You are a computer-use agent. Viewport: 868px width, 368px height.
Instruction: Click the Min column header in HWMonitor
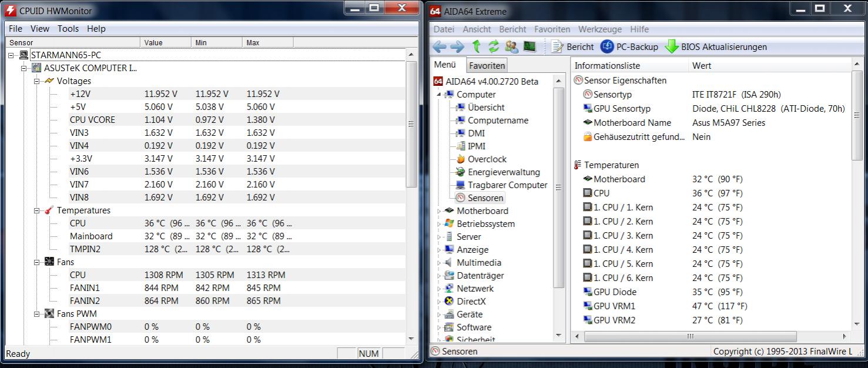click(x=216, y=42)
